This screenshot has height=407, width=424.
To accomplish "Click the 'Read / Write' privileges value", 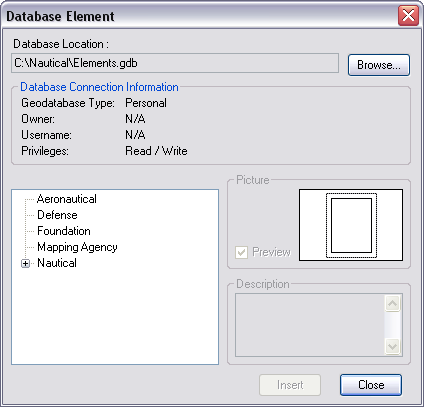I will coord(156,151).
